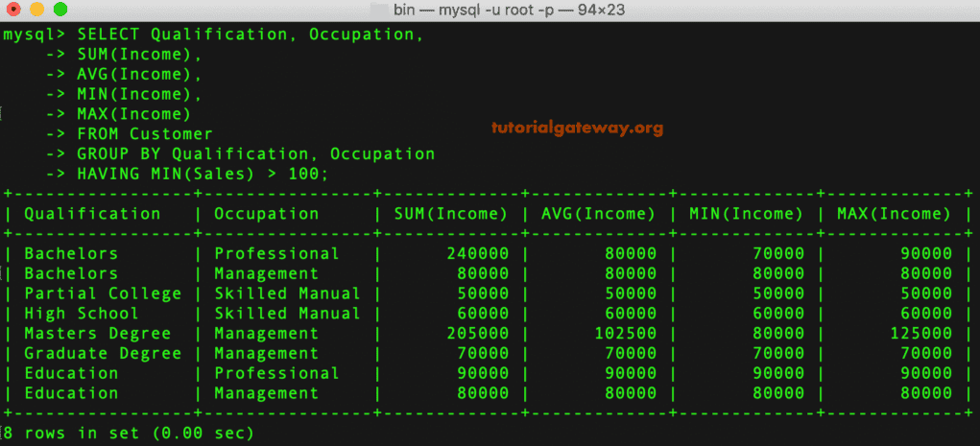Click the 50000 sum in Partial College row

click(x=483, y=293)
